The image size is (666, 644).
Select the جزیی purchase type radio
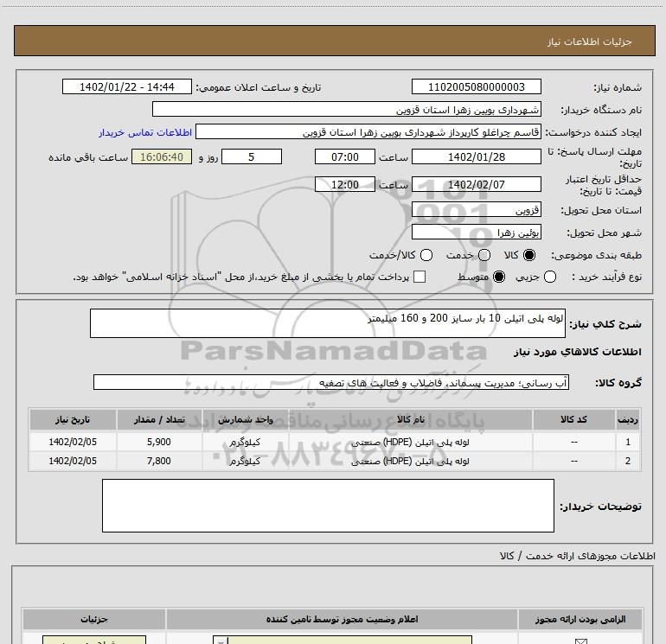550,277
